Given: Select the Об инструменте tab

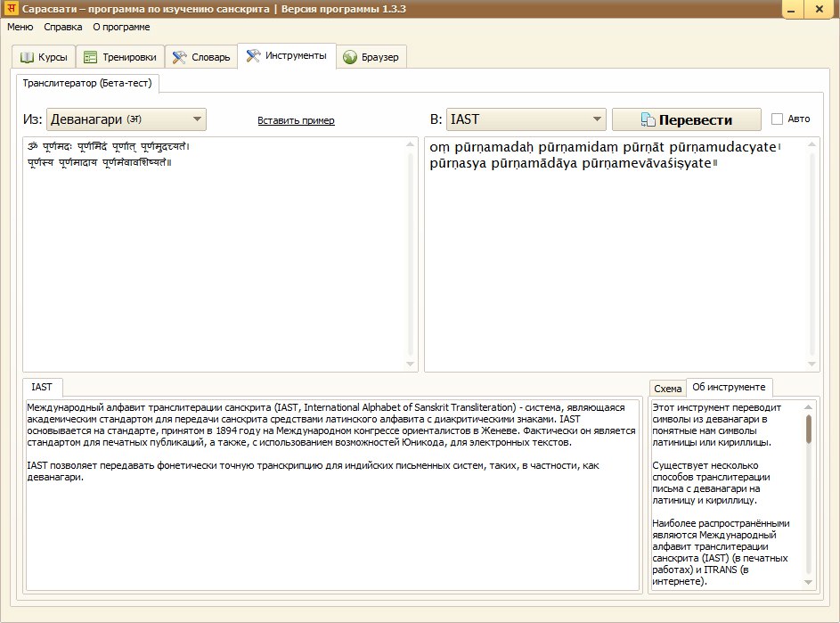Looking at the screenshot, I should (x=729, y=388).
